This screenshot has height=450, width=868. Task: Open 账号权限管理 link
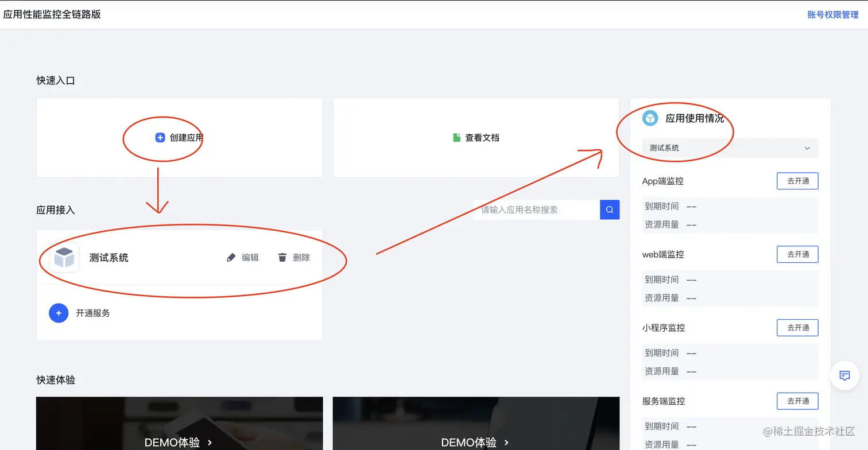833,15
